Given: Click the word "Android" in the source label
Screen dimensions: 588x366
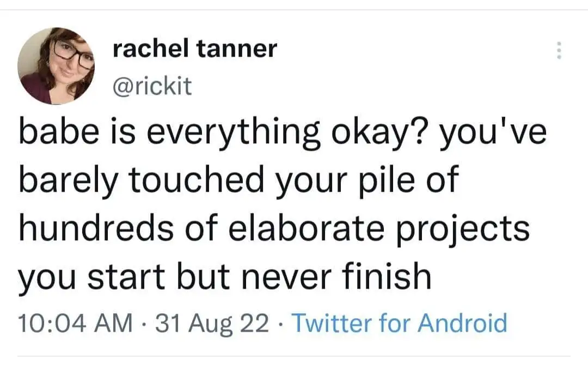Looking at the screenshot, I should tap(462, 323).
